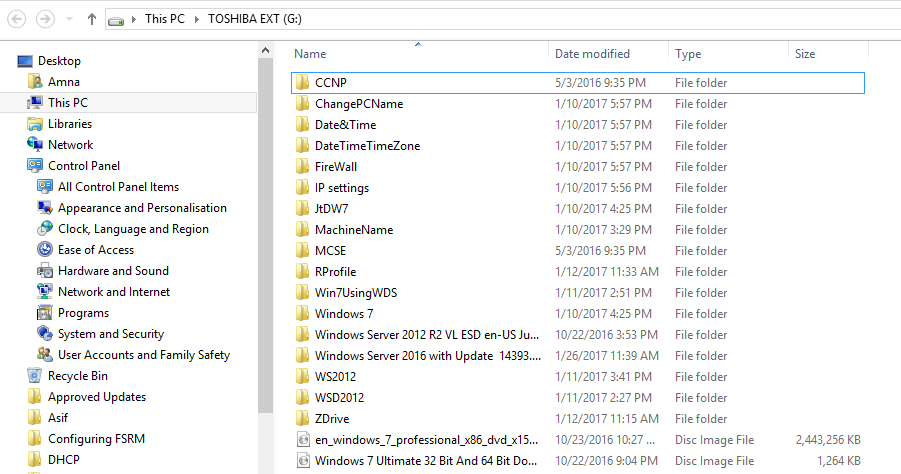
Task: Click the Control Panel icon in sidebar
Action: pyautogui.click(x=35, y=165)
